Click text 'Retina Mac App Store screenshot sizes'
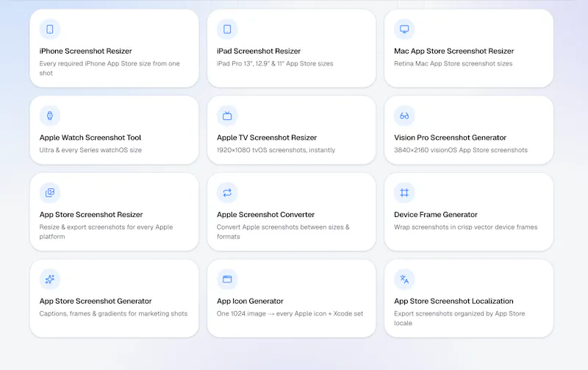588x370 pixels. coord(453,64)
